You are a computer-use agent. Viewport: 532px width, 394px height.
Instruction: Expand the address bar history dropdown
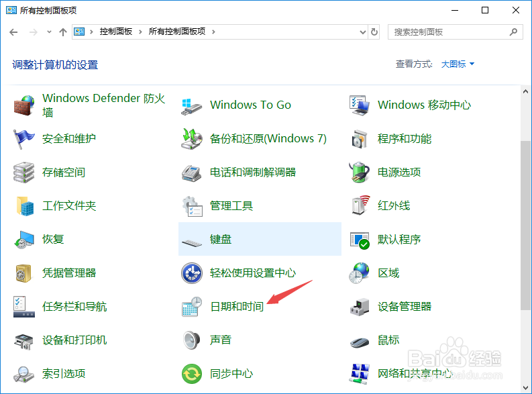coord(363,32)
